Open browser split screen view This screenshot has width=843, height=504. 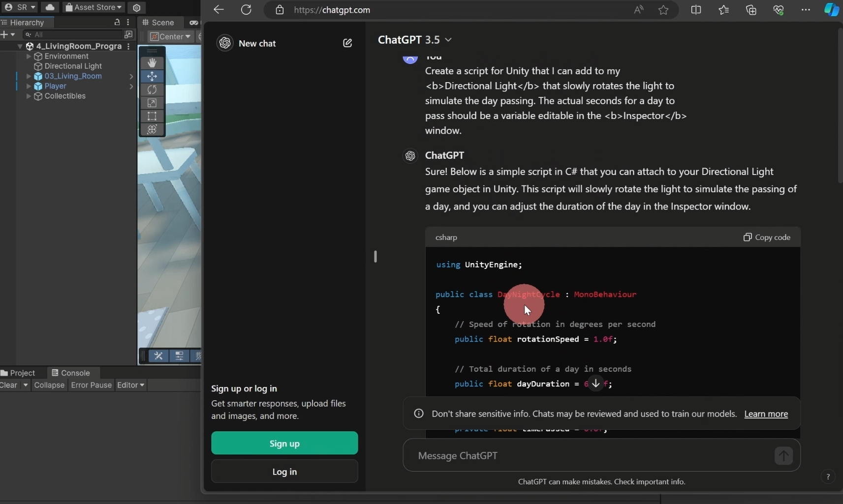click(x=696, y=10)
